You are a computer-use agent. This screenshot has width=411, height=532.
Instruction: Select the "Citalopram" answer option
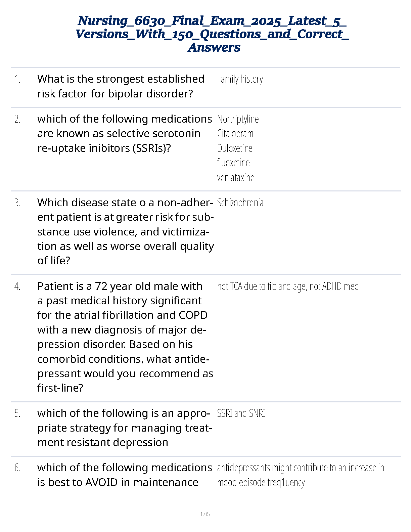pyautogui.click(x=235, y=134)
